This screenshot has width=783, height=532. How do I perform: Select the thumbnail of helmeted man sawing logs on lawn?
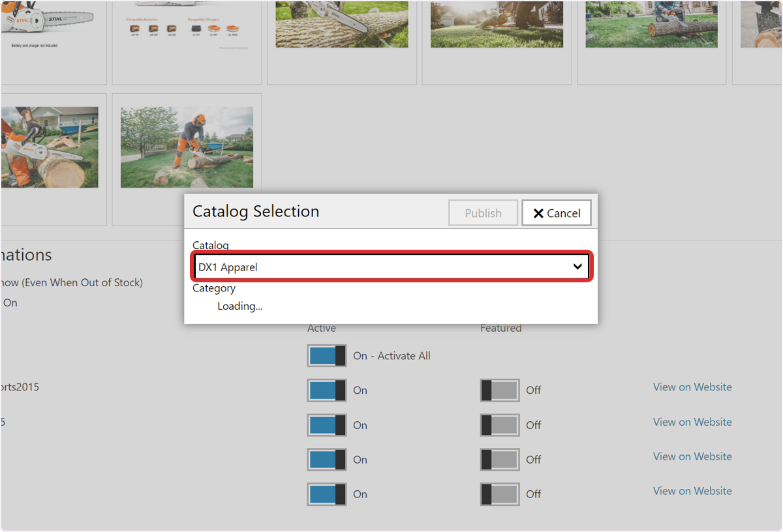click(187, 159)
